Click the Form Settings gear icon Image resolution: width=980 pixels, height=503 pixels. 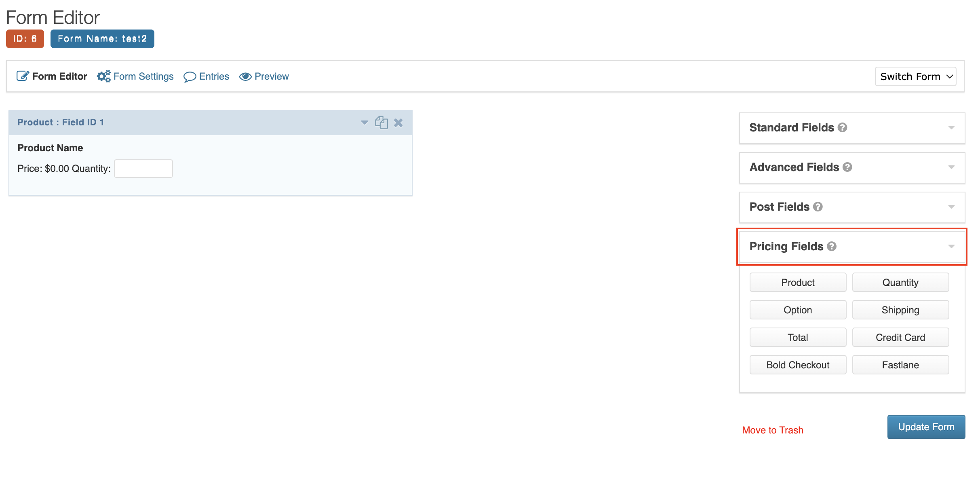coord(103,76)
